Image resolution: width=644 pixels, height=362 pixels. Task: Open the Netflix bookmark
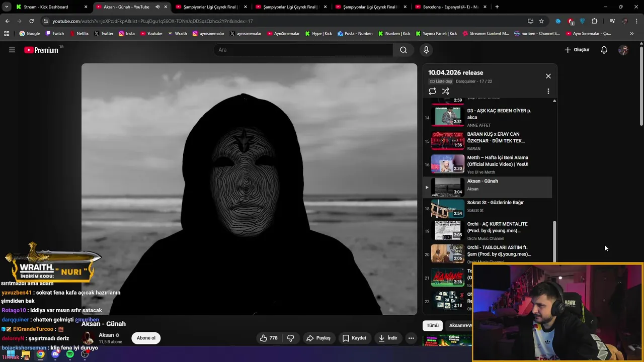(78, 33)
